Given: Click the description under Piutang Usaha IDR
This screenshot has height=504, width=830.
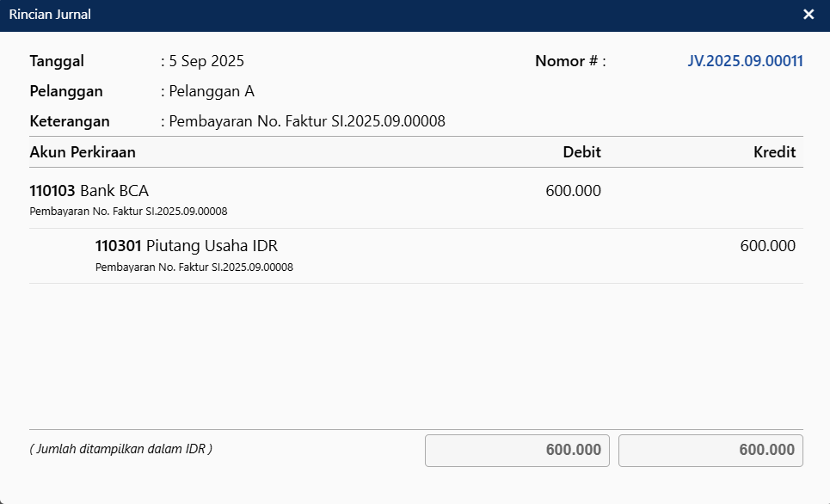Looking at the screenshot, I should point(194,267).
